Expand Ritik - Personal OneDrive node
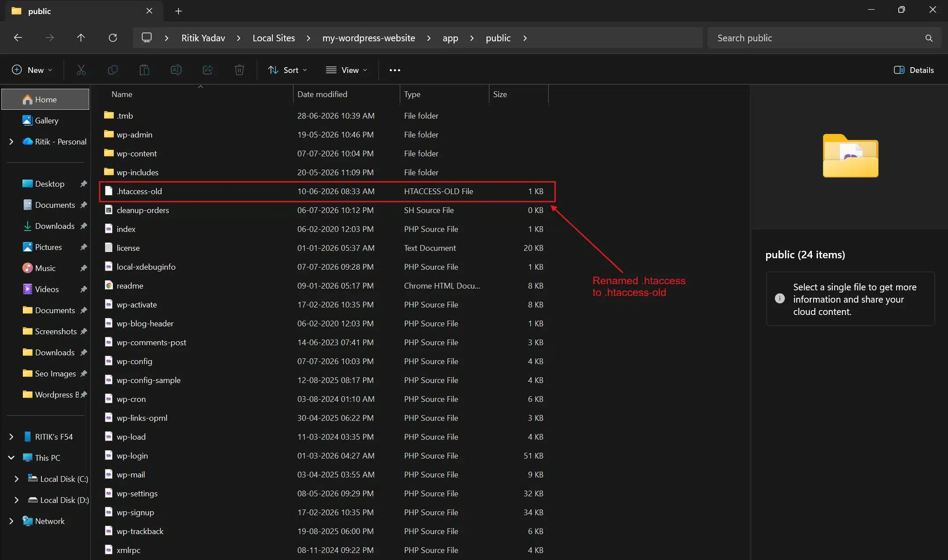This screenshot has height=560, width=948. point(11,141)
